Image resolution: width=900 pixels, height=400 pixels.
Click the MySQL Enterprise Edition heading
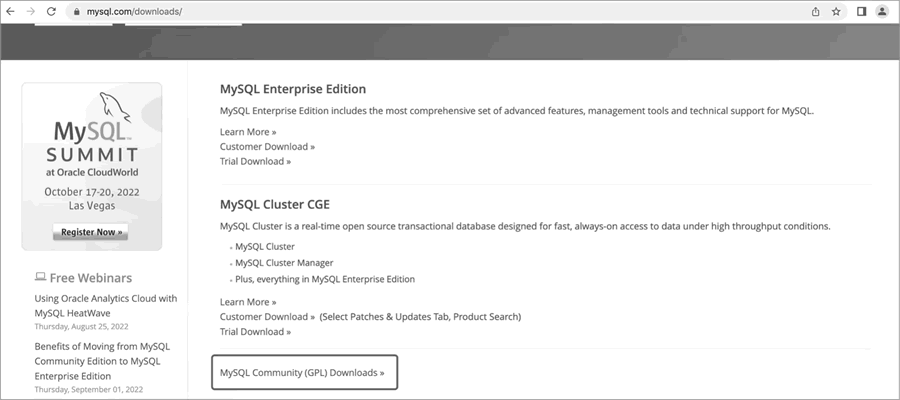[x=293, y=89]
